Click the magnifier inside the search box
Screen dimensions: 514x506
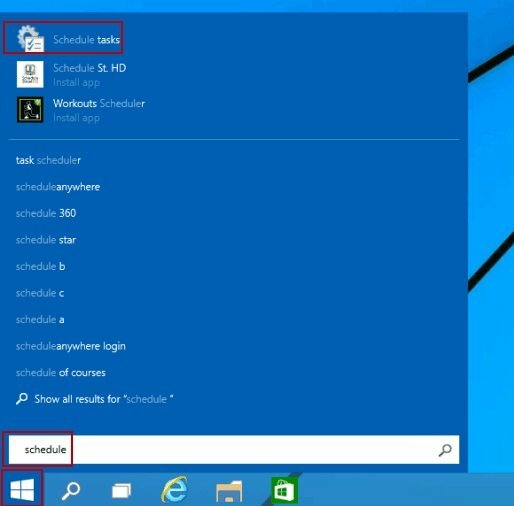[445, 450]
